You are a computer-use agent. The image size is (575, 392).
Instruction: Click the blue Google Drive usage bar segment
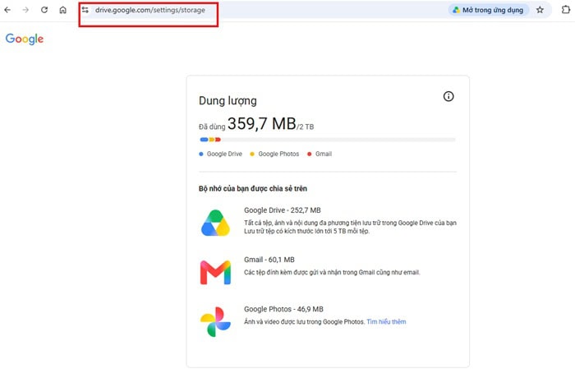click(204, 140)
